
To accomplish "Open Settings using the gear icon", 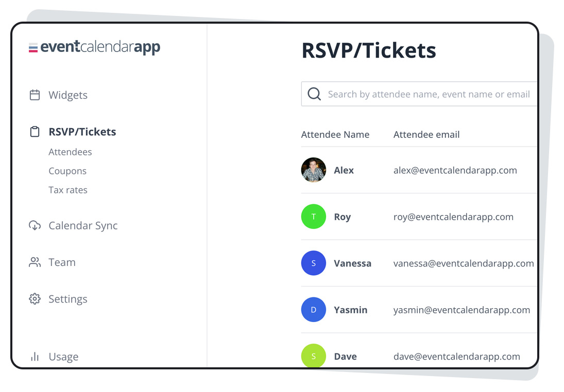I will (35, 298).
